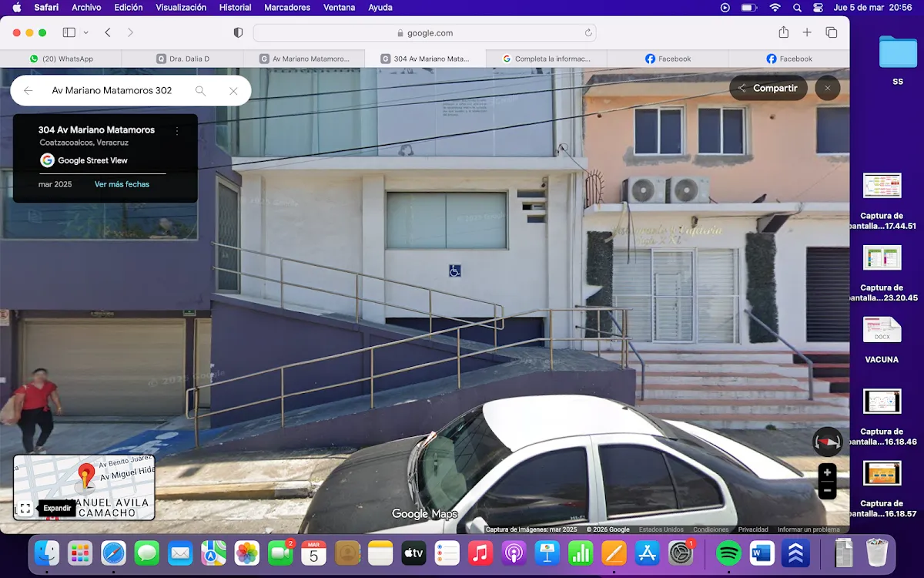Open Calendar from the Dock
This screenshot has height=578, width=924.
point(313,553)
